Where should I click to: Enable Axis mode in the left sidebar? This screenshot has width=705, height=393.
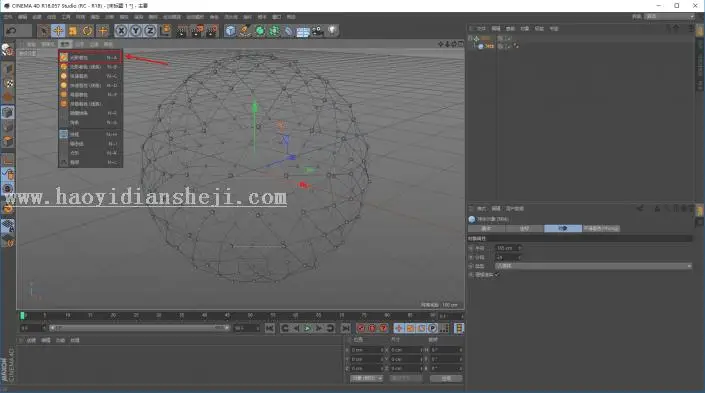pyautogui.click(x=8, y=160)
